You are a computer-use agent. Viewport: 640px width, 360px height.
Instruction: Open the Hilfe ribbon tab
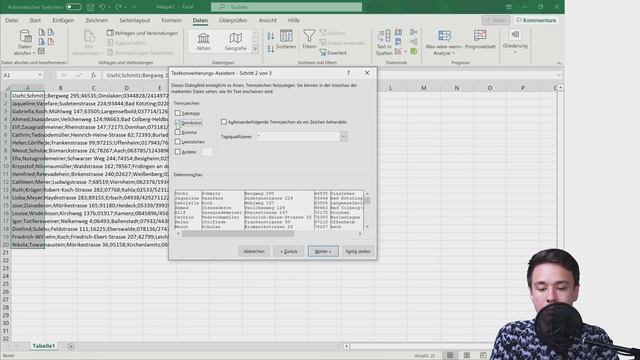293,20
